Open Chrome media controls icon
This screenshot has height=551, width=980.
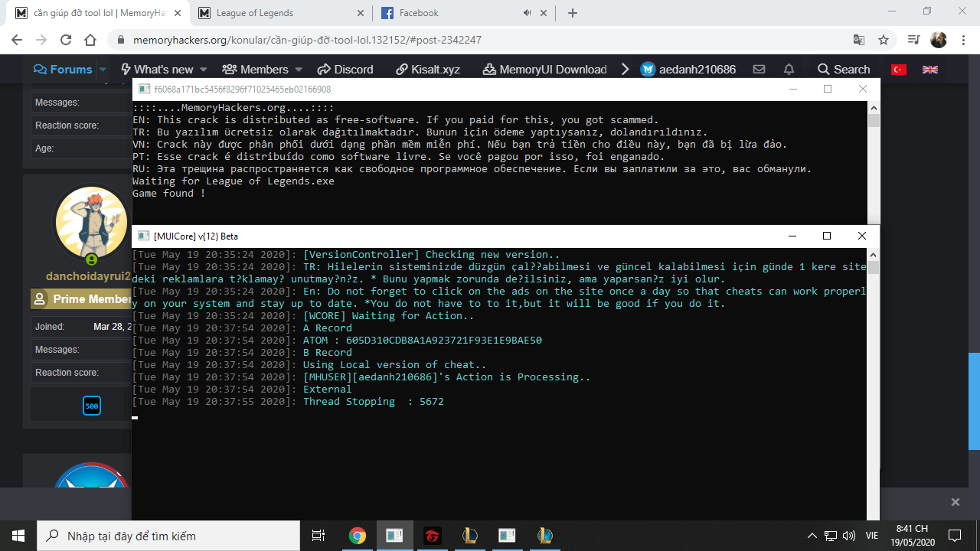click(913, 40)
